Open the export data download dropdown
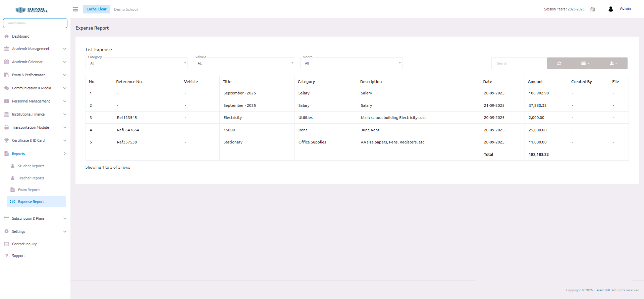 click(613, 63)
